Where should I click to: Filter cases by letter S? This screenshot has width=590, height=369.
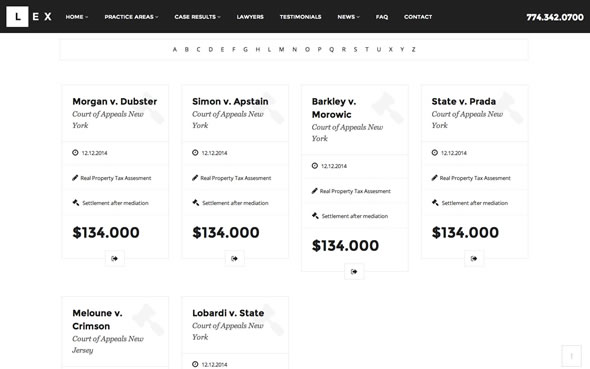click(355, 49)
